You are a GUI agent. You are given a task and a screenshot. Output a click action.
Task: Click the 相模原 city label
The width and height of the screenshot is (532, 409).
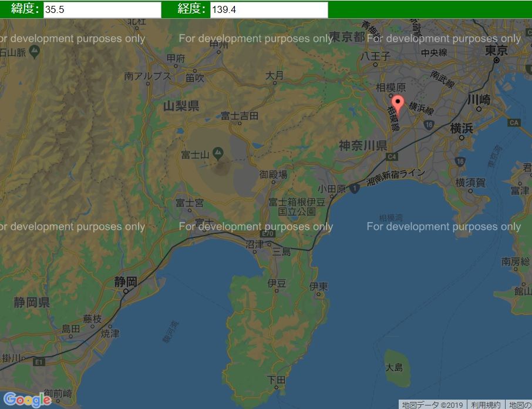[390, 88]
